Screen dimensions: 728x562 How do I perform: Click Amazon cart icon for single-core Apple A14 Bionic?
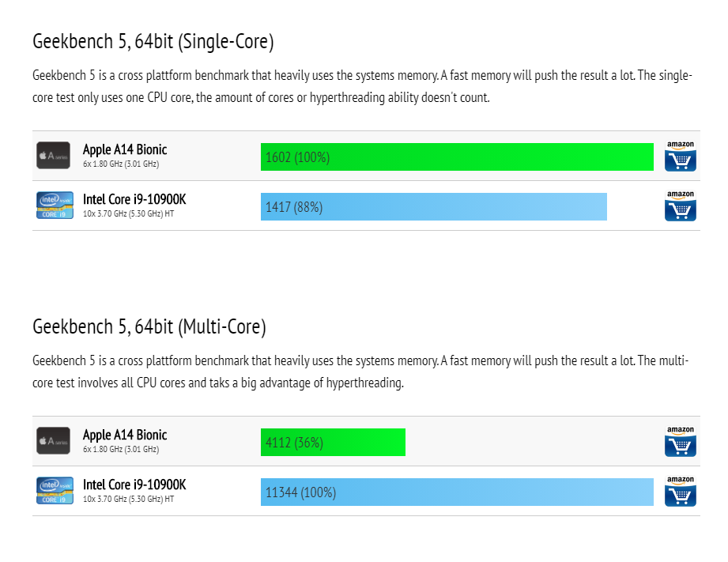coord(681,156)
